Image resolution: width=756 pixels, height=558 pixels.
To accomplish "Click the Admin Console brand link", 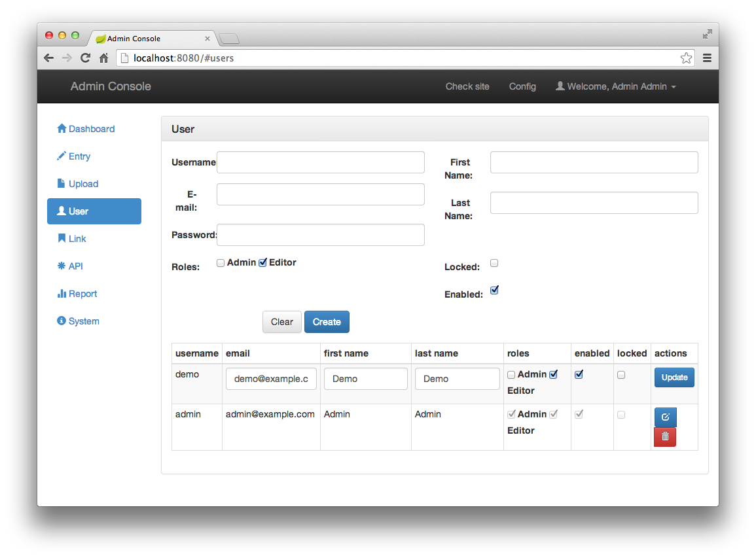I will (x=111, y=86).
